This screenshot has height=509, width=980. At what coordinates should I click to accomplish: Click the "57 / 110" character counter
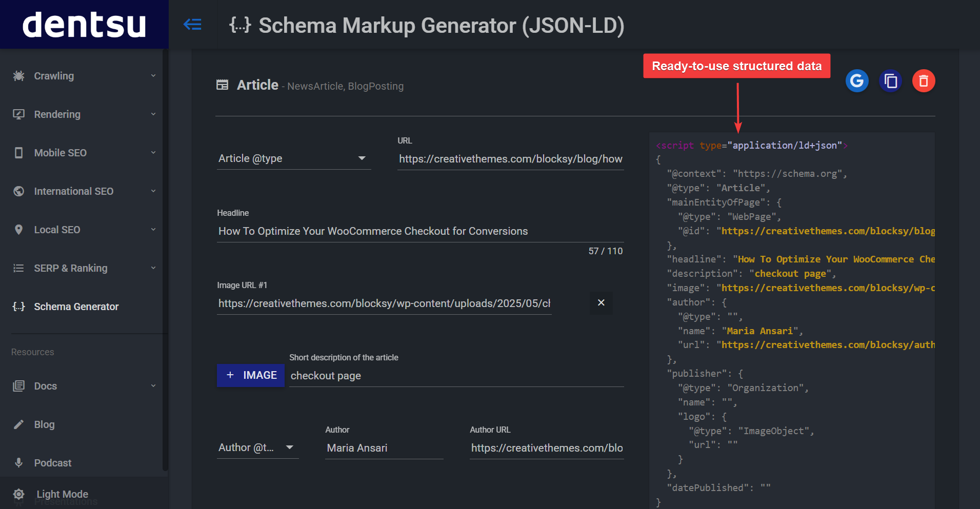(x=606, y=251)
